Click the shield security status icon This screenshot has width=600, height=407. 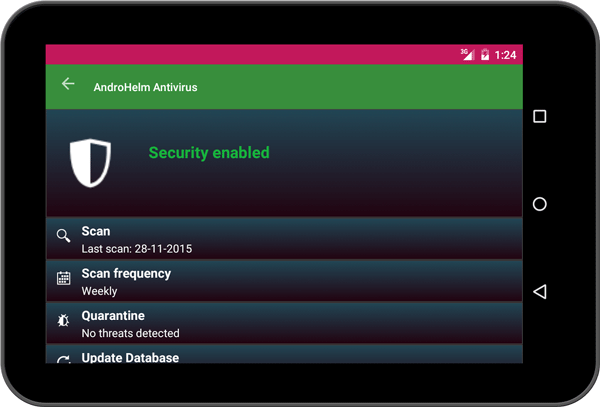tap(90, 162)
